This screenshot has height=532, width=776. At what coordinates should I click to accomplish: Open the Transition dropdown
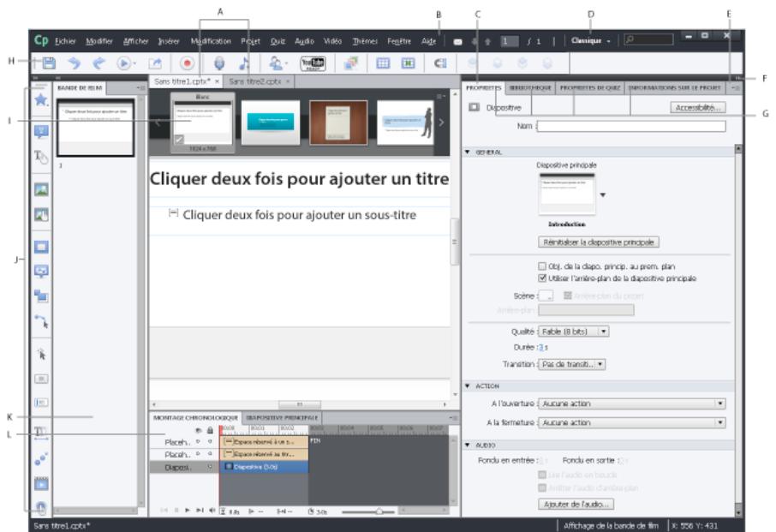click(571, 364)
